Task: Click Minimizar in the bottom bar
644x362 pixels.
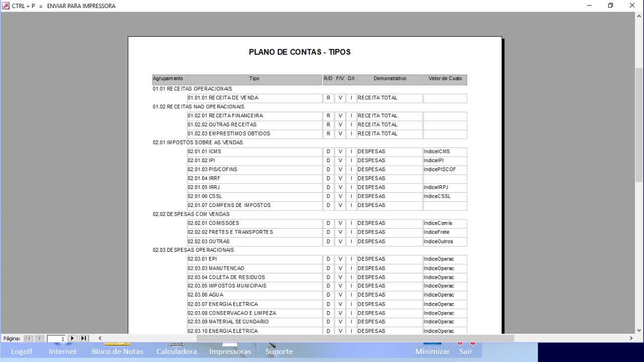Action: (433, 351)
